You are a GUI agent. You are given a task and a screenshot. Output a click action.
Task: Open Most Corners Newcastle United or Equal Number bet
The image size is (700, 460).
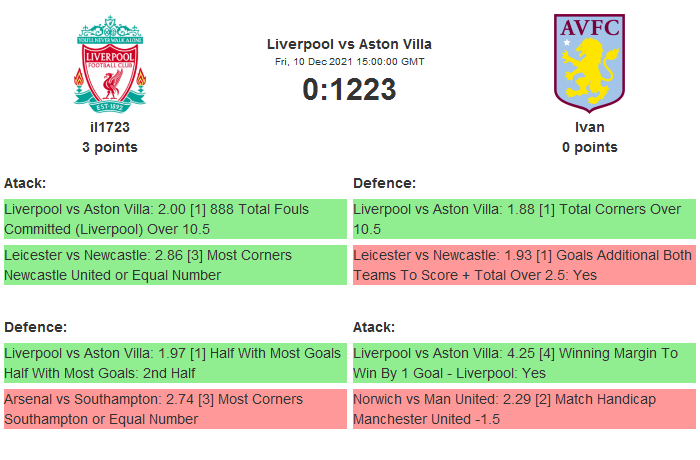pos(174,265)
